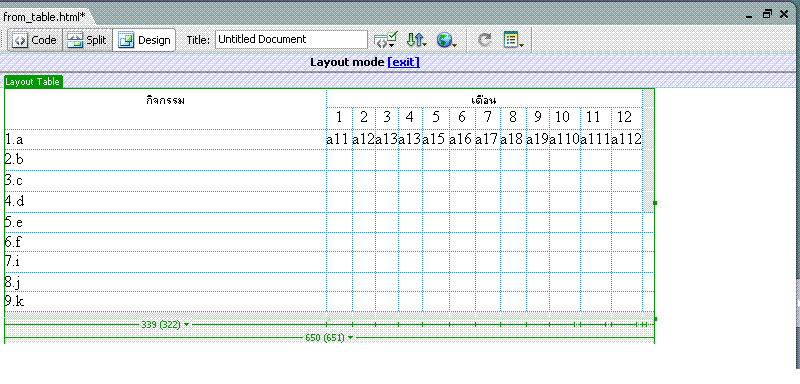Click the cell containing a111

[x=596, y=139]
